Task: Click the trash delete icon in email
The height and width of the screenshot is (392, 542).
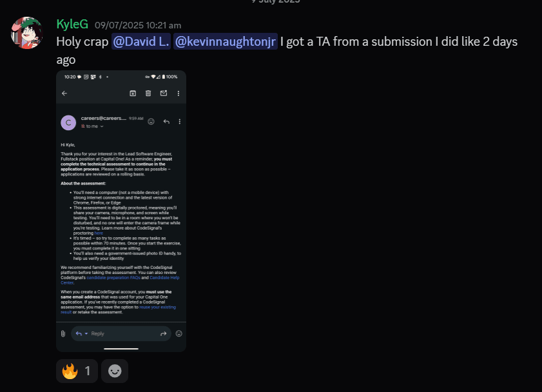Action: tap(148, 93)
